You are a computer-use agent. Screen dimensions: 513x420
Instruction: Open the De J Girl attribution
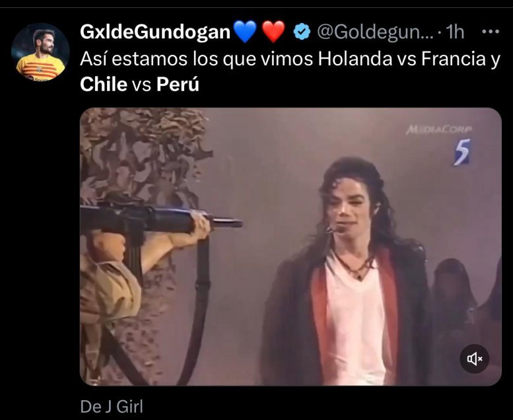112,407
